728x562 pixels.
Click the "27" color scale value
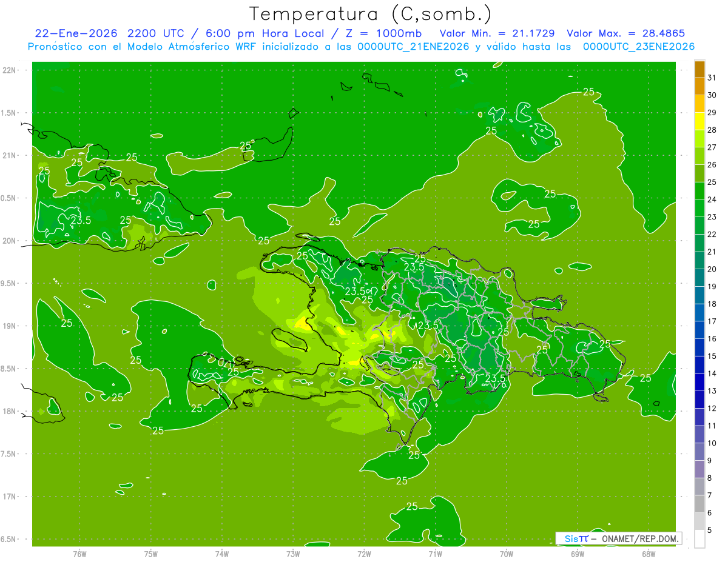(x=712, y=147)
